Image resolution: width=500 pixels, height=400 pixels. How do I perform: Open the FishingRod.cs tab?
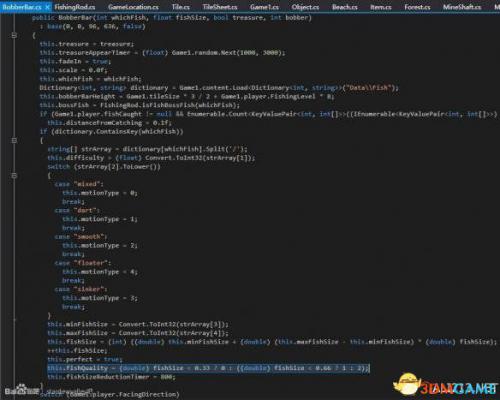(x=75, y=7)
